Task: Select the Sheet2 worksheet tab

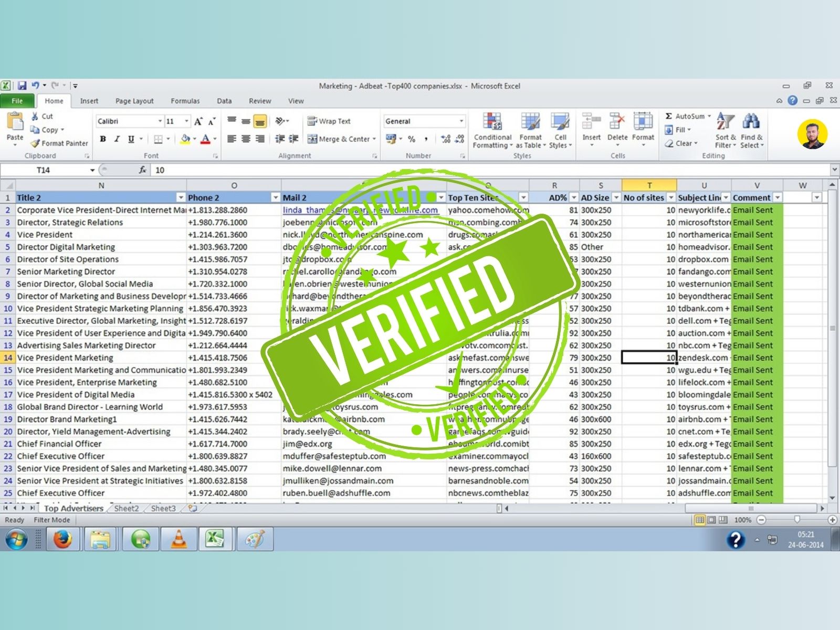Action: tap(126, 508)
